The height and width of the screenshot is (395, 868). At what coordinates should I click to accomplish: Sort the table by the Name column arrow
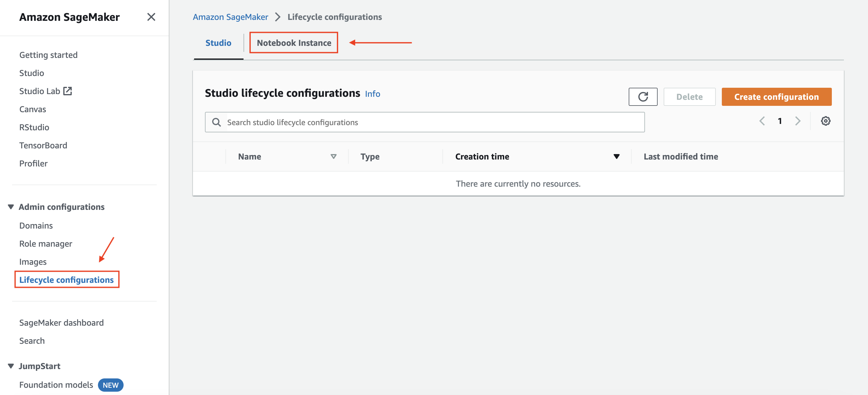tap(334, 156)
